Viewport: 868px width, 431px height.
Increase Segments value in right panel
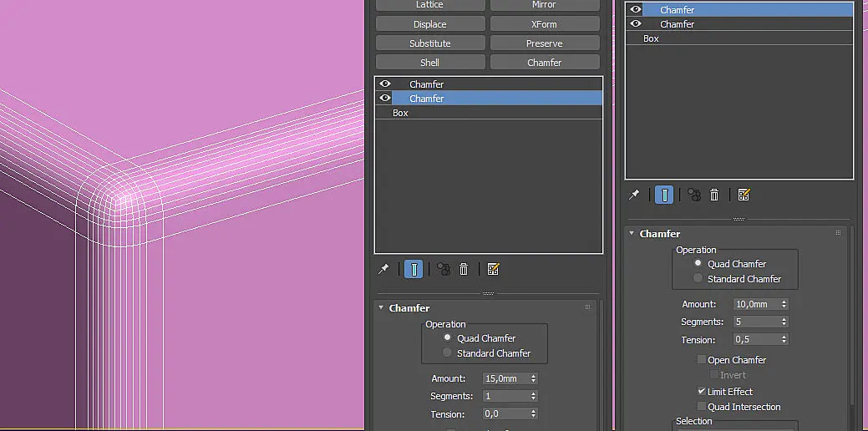click(784, 319)
